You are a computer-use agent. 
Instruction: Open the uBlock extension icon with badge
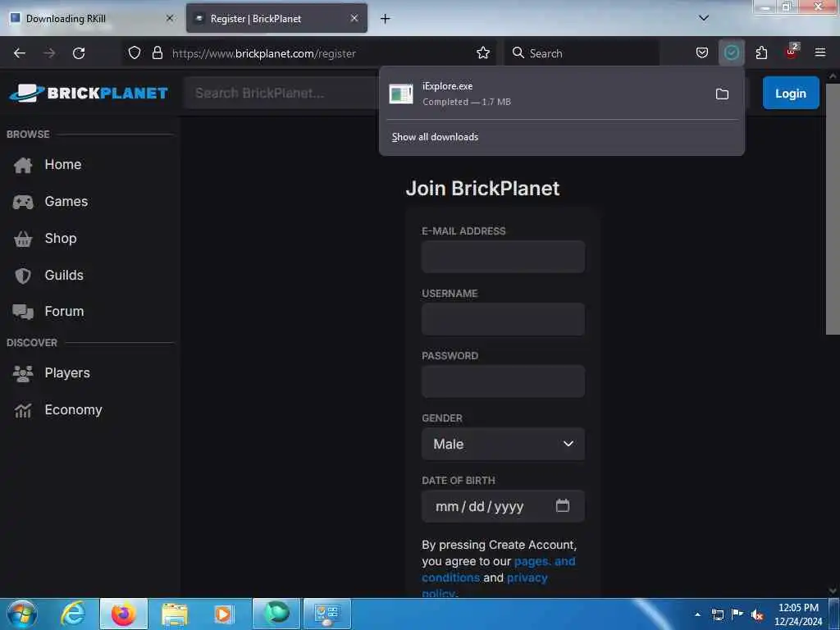(792, 52)
